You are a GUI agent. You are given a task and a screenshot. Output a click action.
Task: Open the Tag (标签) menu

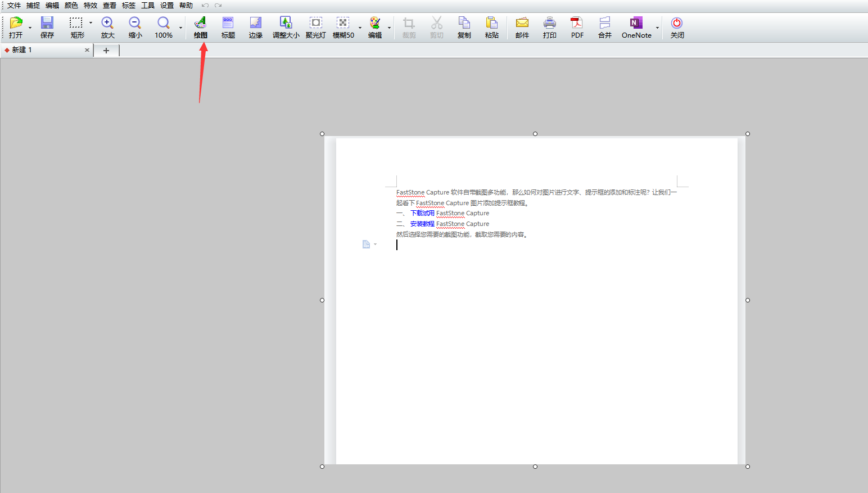click(129, 6)
